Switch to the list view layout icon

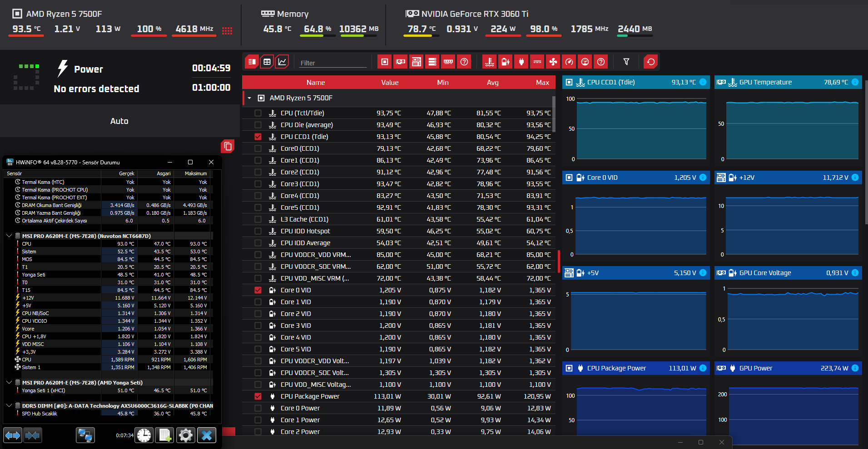click(252, 62)
